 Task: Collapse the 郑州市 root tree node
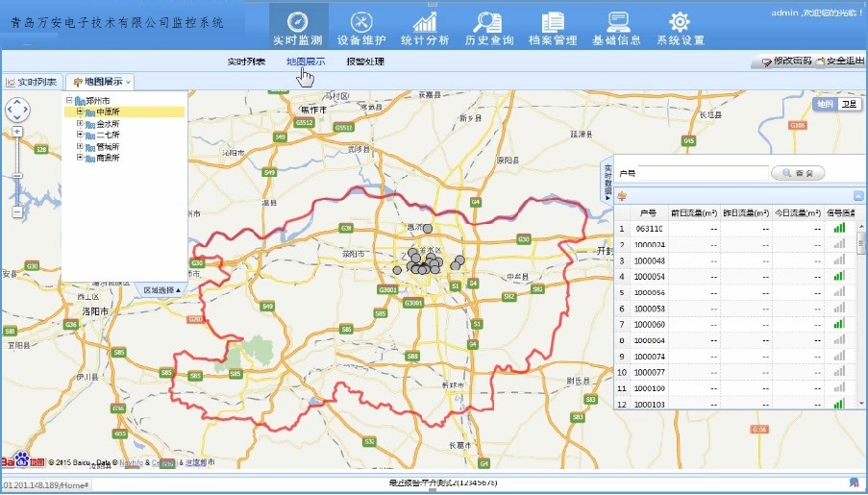pyautogui.click(x=69, y=100)
